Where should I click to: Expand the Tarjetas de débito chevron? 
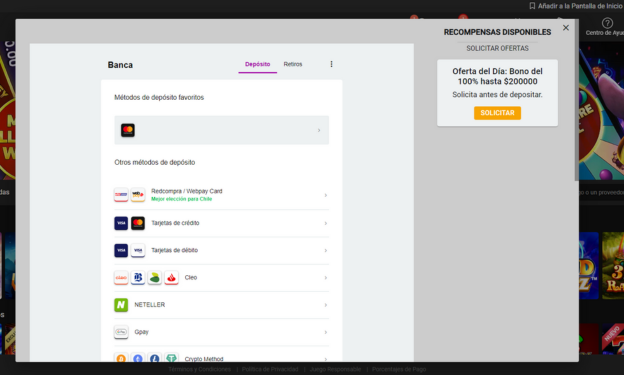[326, 250]
